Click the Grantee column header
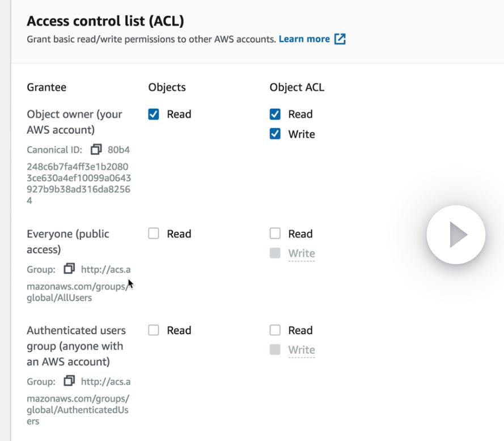 coord(46,87)
